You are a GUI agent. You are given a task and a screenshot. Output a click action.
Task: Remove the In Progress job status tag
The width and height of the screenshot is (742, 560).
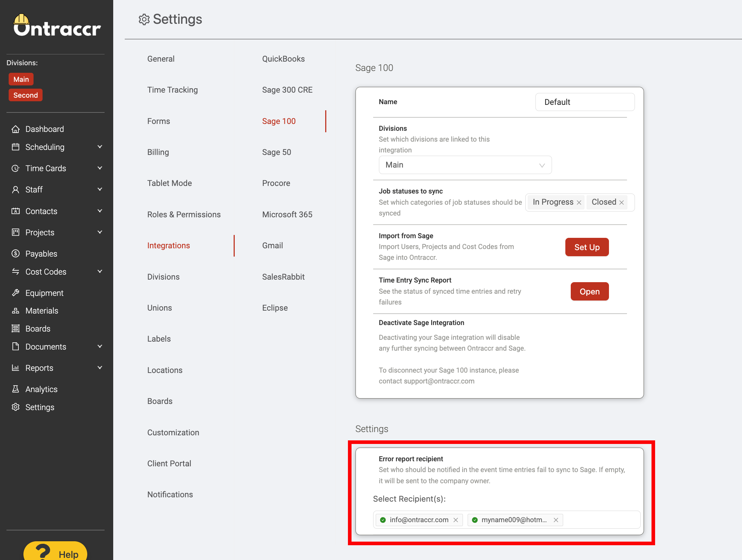[x=579, y=203]
